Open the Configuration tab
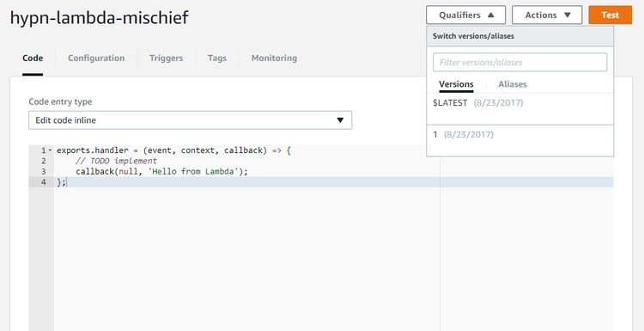The image size is (644, 331). [x=96, y=58]
